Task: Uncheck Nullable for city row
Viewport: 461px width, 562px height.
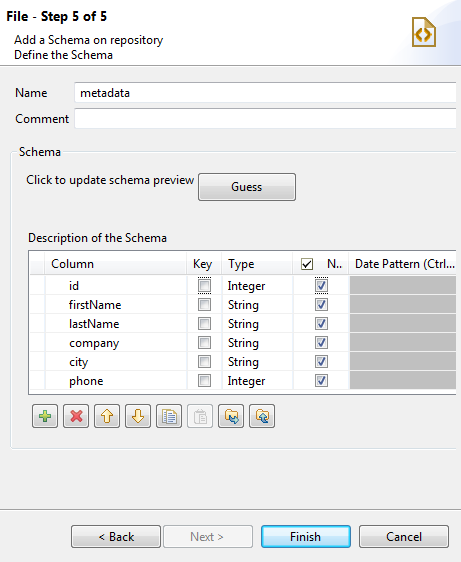Action: click(321, 362)
